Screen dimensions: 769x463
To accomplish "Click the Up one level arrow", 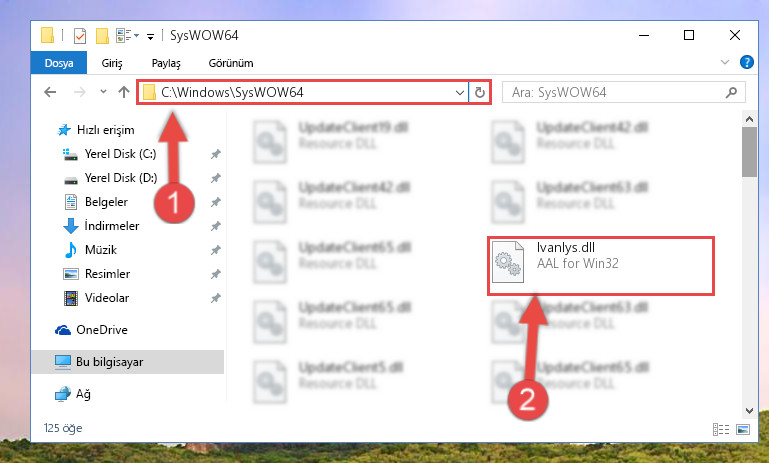I will [124, 92].
